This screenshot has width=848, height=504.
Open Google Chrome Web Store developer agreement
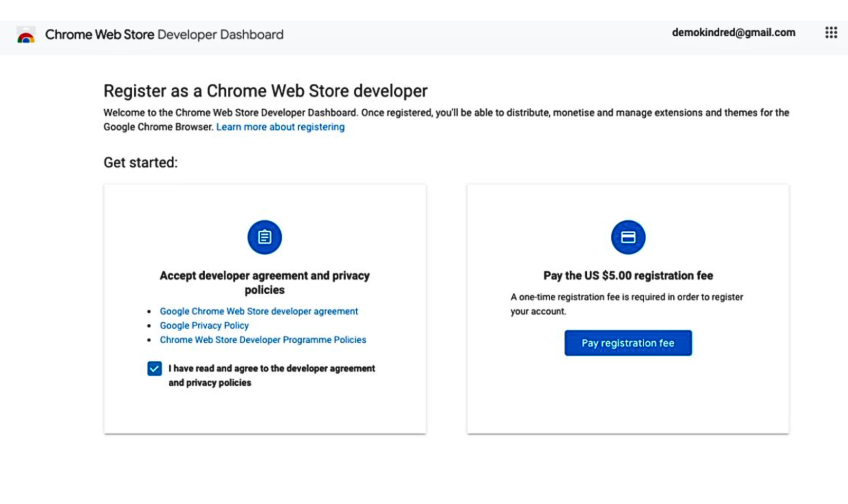click(259, 311)
